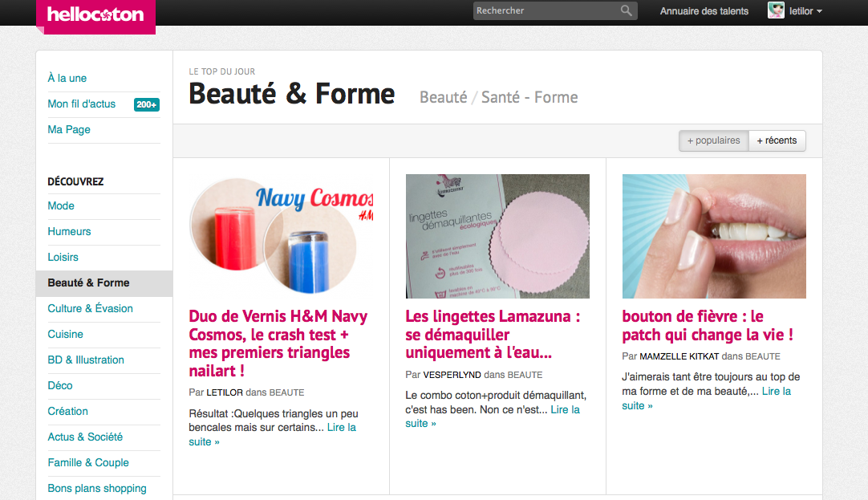Screen dimensions: 868x500
Task: Open the Déco category
Action: [x=60, y=385]
